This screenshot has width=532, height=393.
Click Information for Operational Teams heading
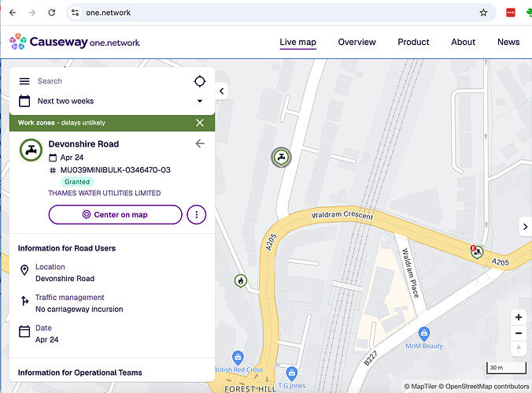(79, 373)
